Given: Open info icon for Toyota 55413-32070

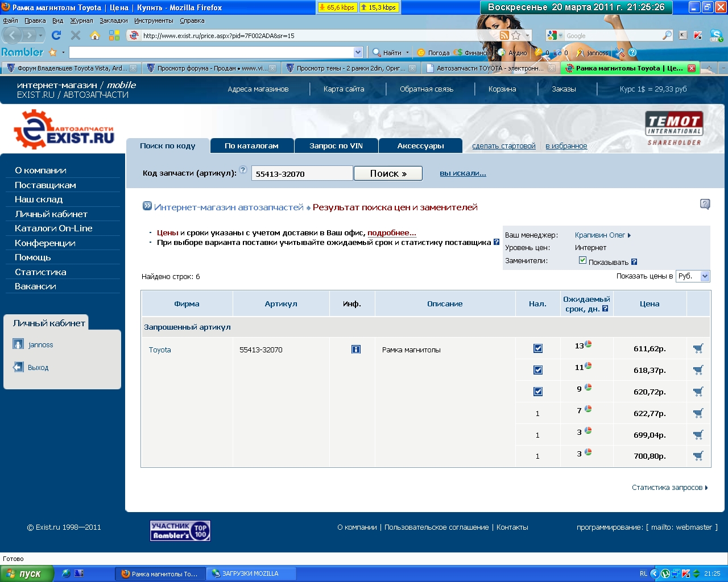Looking at the screenshot, I should tap(356, 350).
